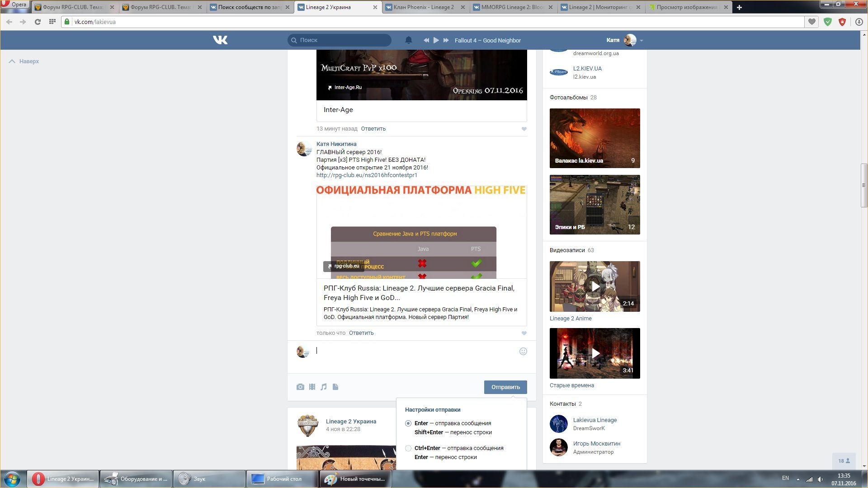
Task: Attach audio via the music note icon
Action: [x=324, y=387]
